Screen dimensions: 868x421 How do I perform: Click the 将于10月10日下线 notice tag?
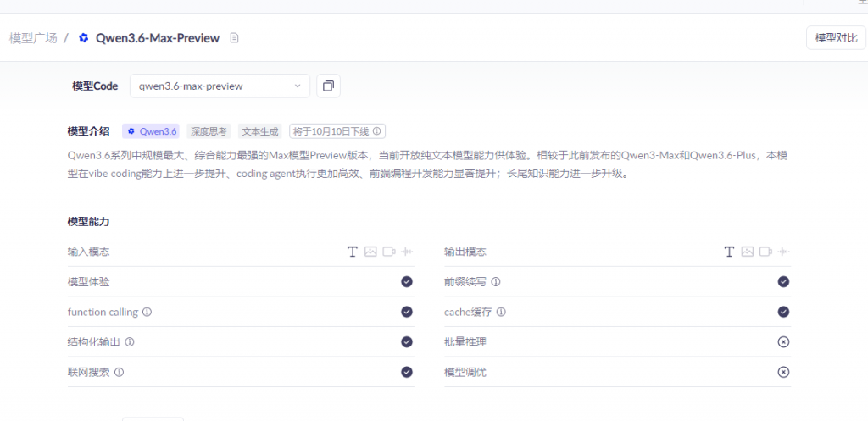click(337, 131)
